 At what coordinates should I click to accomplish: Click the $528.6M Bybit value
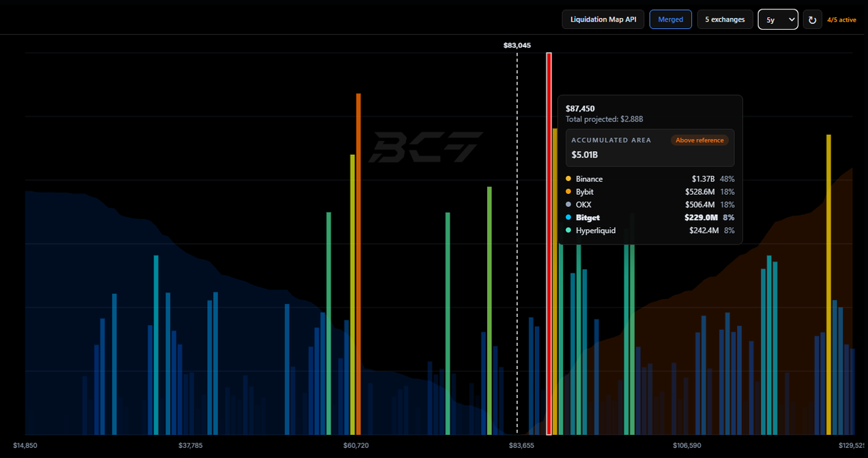tap(700, 192)
